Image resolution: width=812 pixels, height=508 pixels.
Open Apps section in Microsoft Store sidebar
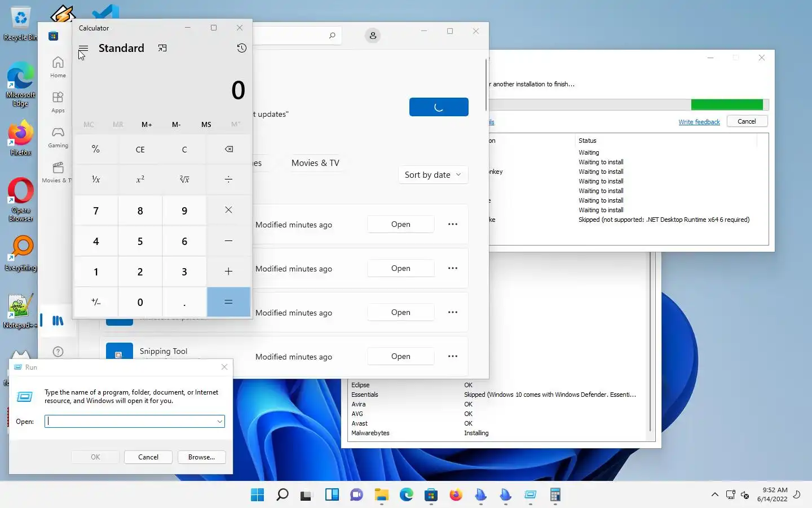click(x=58, y=102)
